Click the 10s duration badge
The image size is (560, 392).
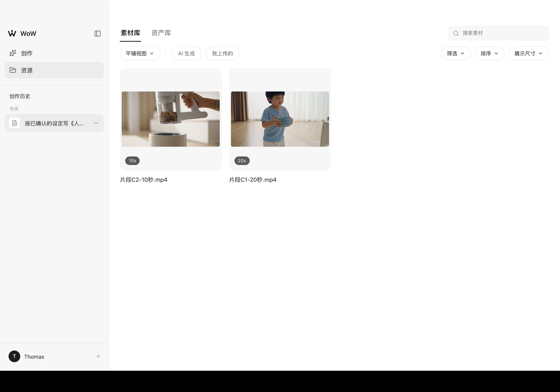(x=132, y=161)
